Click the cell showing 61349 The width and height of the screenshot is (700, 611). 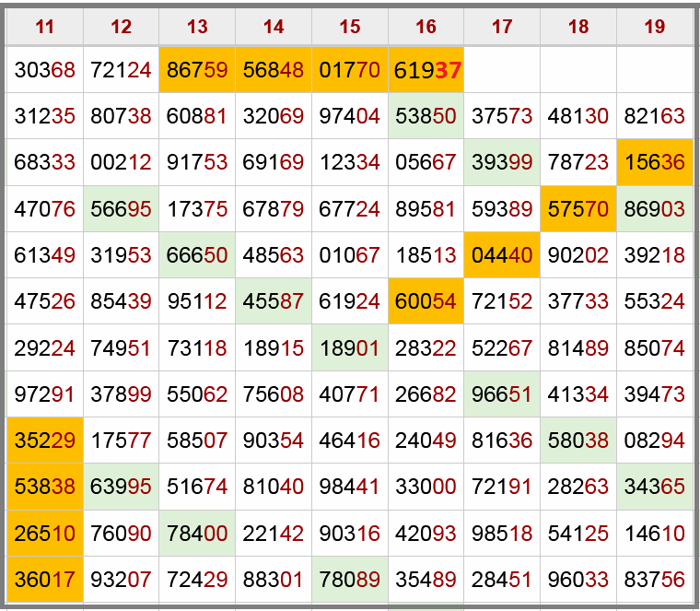point(44,255)
